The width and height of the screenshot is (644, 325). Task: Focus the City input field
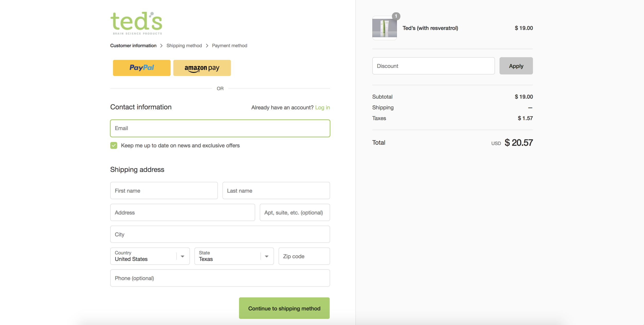[220, 234]
